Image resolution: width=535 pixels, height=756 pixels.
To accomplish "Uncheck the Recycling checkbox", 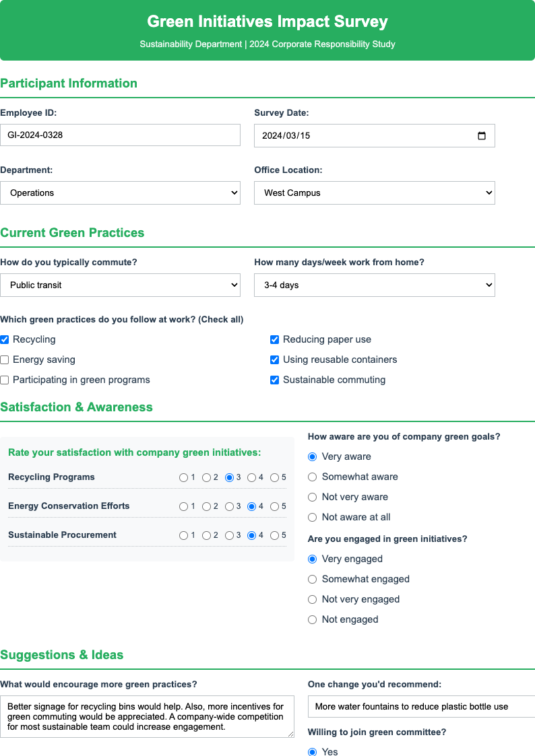I will click(x=5, y=339).
